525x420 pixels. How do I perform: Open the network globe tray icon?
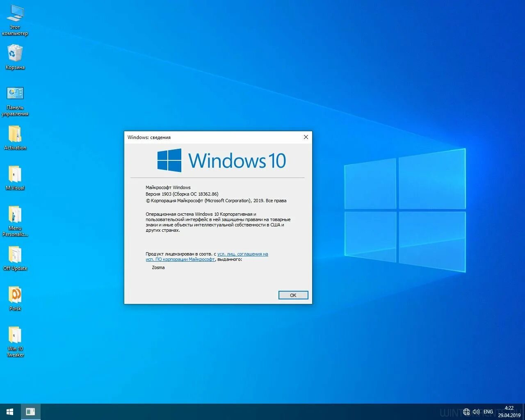click(466, 412)
